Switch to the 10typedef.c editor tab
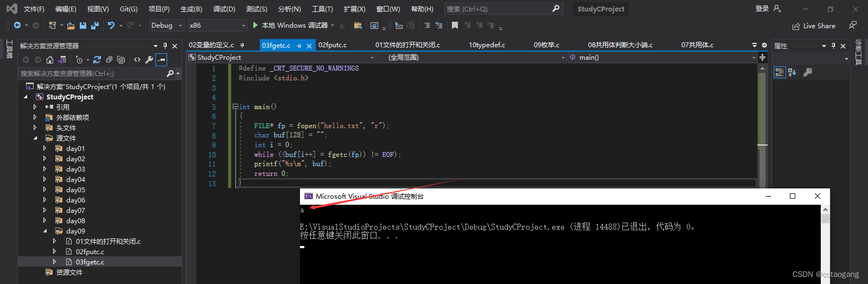Viewport: 868px width, 284px height. pos(487,45)
